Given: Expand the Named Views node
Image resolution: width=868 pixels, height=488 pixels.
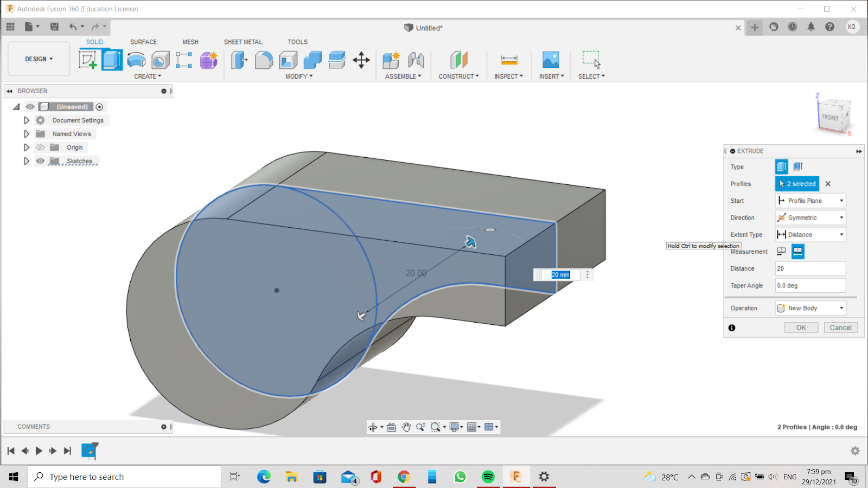Looking at the screenshot, I should pos(26,134).
